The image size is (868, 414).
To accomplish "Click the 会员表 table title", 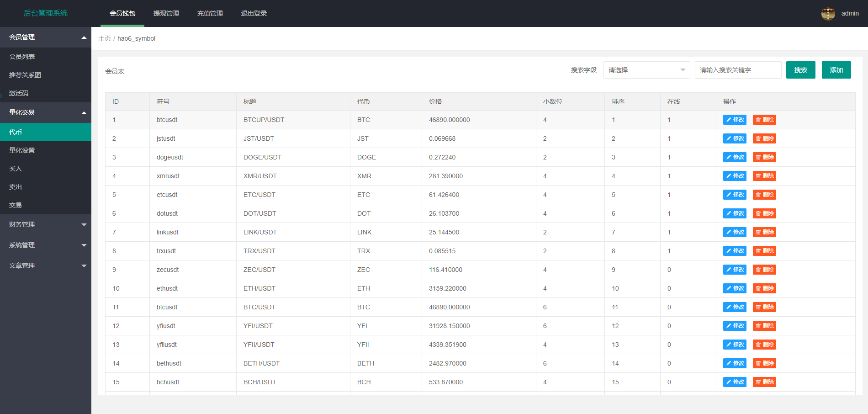I will (115, 71).
